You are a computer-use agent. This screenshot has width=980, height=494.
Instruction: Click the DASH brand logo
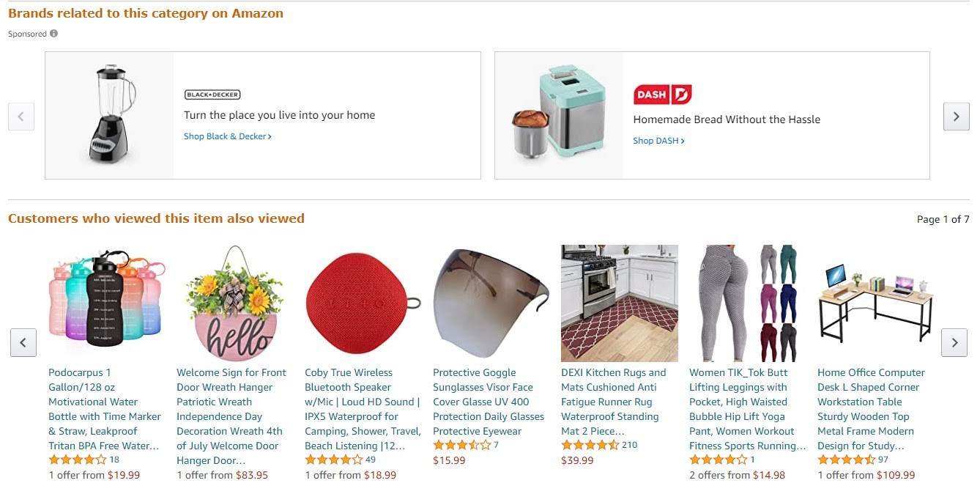coord(662,95)
